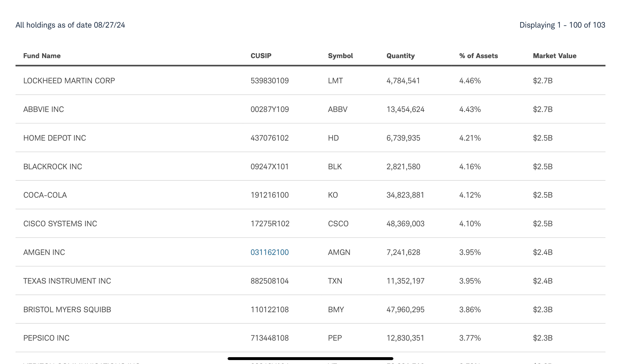Screen dimensions: 621x364
Task: Click quantity 13,454,624
Action: click(x=405, y=109)
